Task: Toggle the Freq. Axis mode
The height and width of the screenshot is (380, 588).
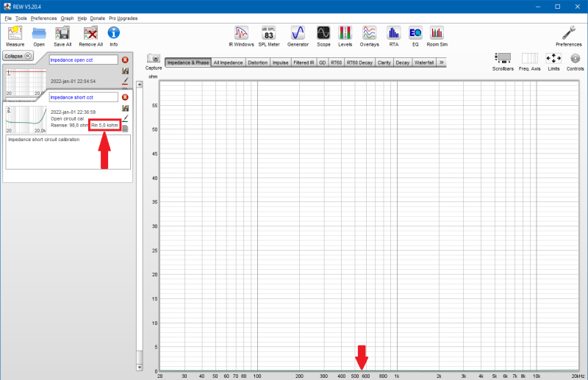Action: (x=529, y=62)
